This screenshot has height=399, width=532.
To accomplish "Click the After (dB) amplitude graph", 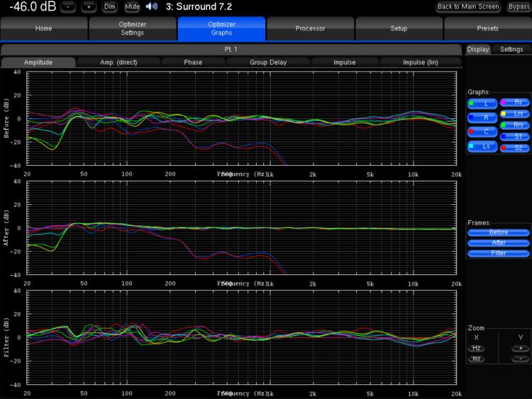I will pos(242,228).
